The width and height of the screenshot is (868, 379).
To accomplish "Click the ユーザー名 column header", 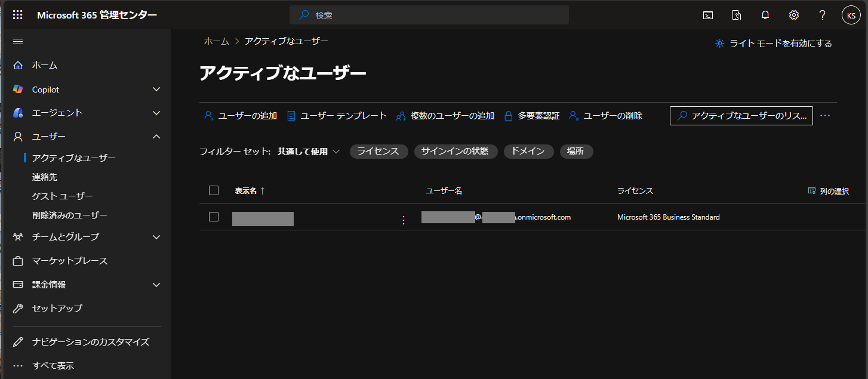I will tap(444, 191).
